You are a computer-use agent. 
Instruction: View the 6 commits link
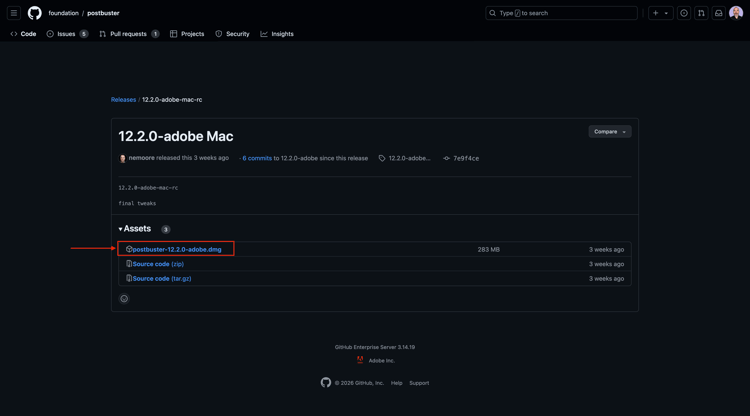click(x=257, y=158)
